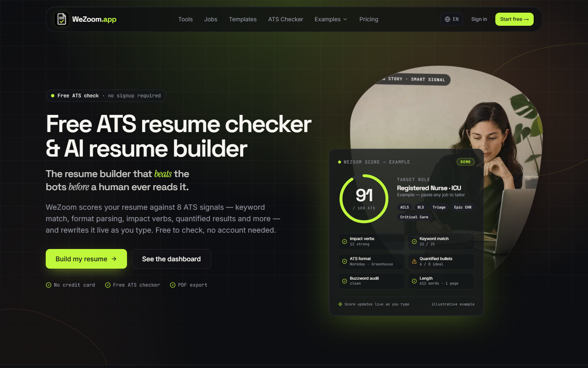The width and height of the screenshot is (588, 368).
Task: Click the ATS format check icon
Action: pos(345,261)
